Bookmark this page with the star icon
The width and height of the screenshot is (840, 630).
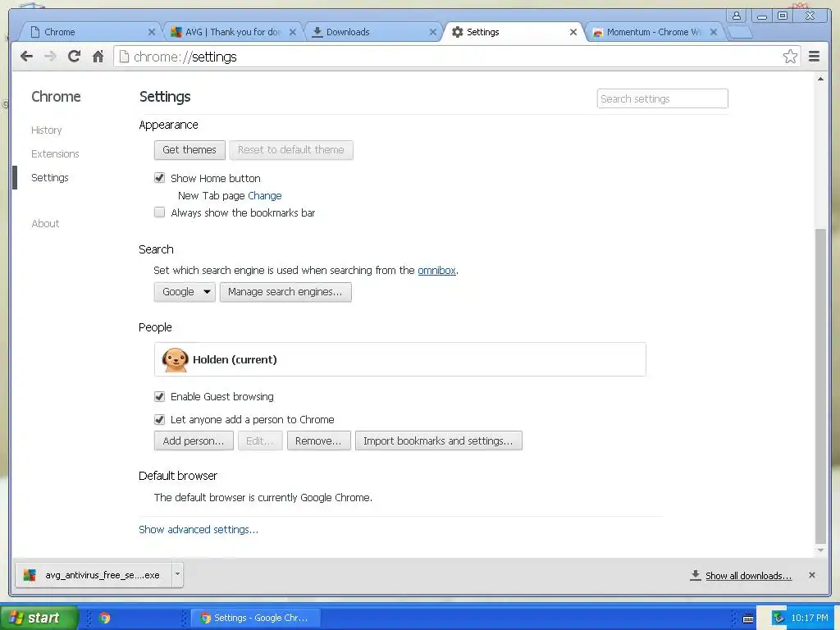790,57
